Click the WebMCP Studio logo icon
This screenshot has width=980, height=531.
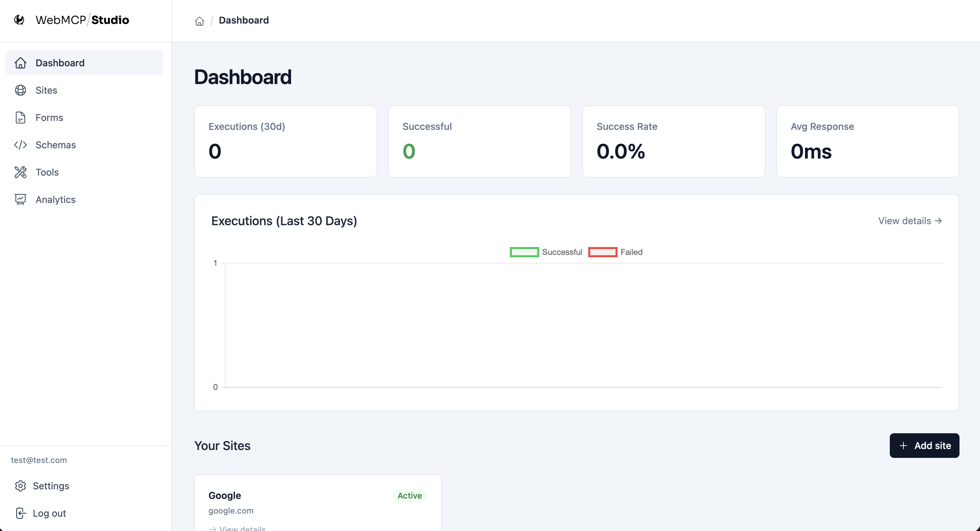[x=19, y=20]
